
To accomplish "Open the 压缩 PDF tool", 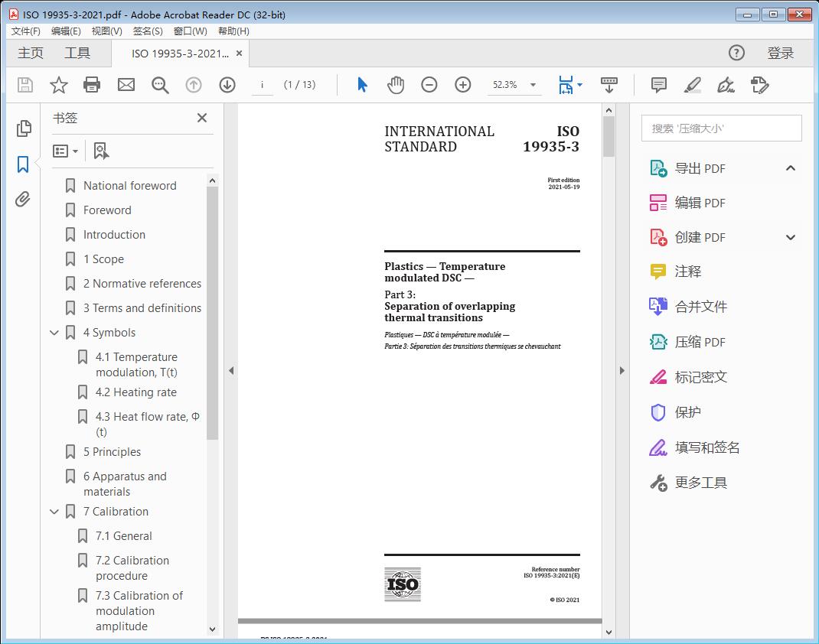I will (700, 342).
